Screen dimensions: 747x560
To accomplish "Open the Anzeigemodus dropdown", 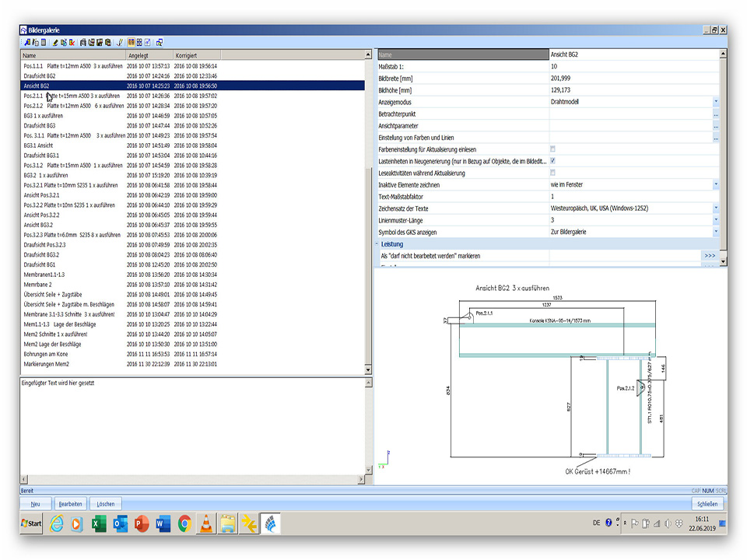I will (x=715, y=102).
